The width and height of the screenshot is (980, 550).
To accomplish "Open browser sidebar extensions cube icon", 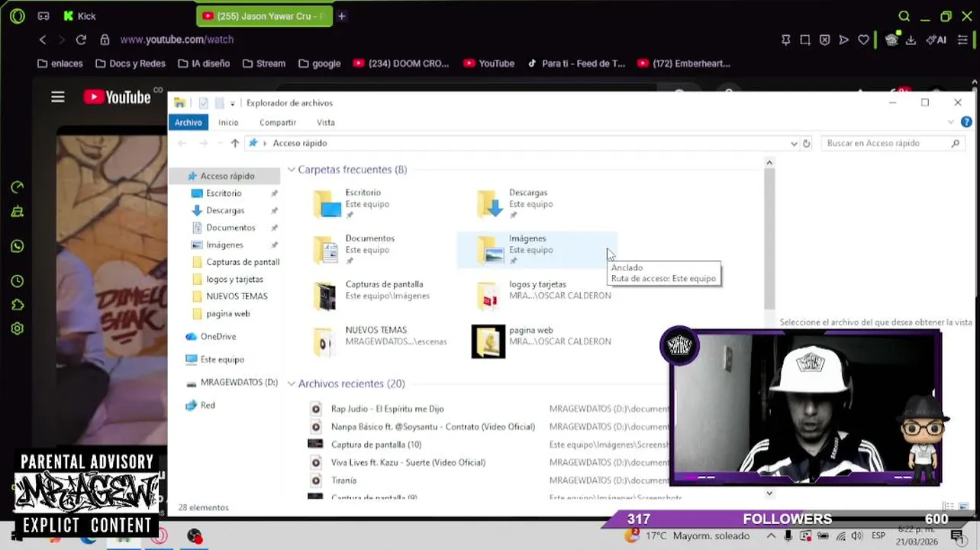I will point(17,305).
